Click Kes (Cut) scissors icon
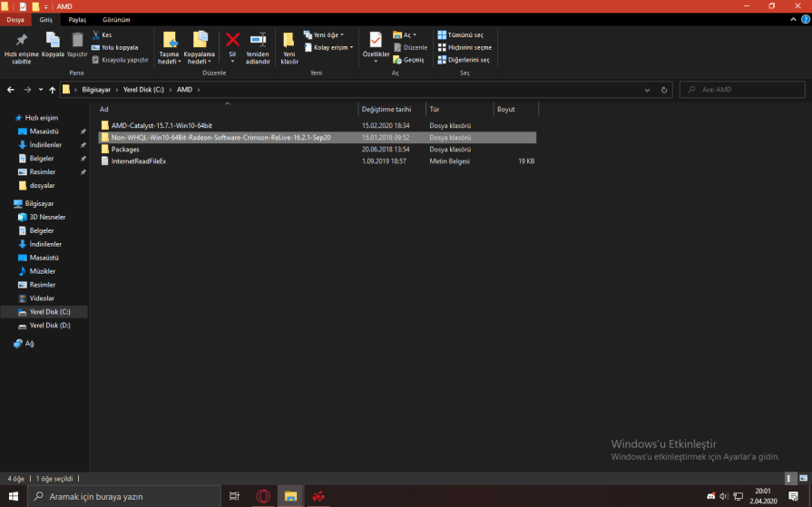812x507 pixels. tap(96, 34)
